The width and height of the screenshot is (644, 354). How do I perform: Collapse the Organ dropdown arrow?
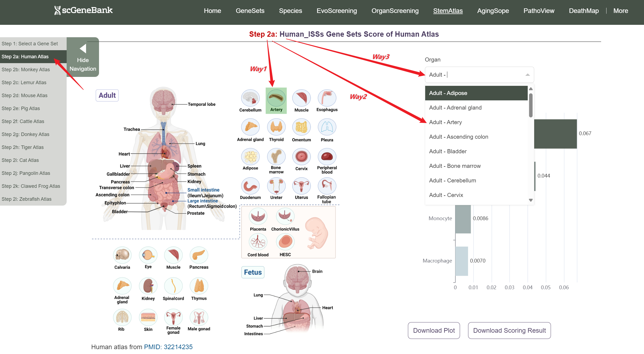(527, 75)
